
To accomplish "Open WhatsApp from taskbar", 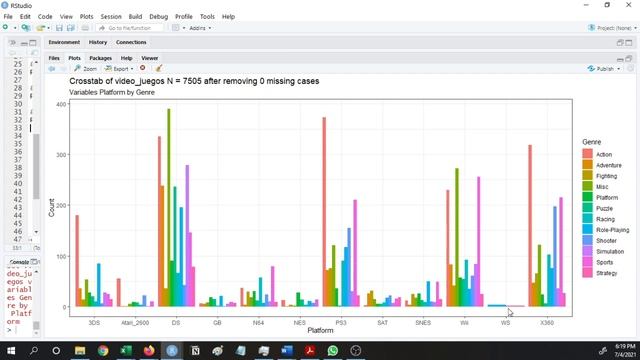I will pyautogui.click(x=333, y=351).
